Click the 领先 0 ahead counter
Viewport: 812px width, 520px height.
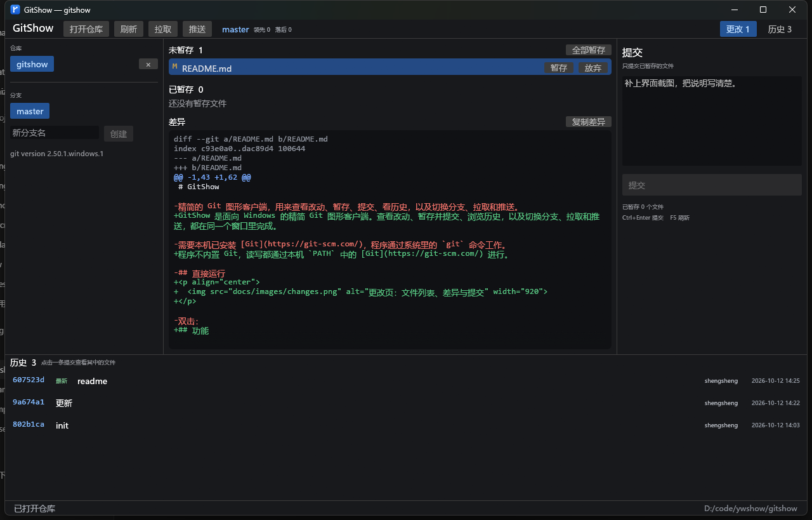pyautogui.click(x=262, y=30)
